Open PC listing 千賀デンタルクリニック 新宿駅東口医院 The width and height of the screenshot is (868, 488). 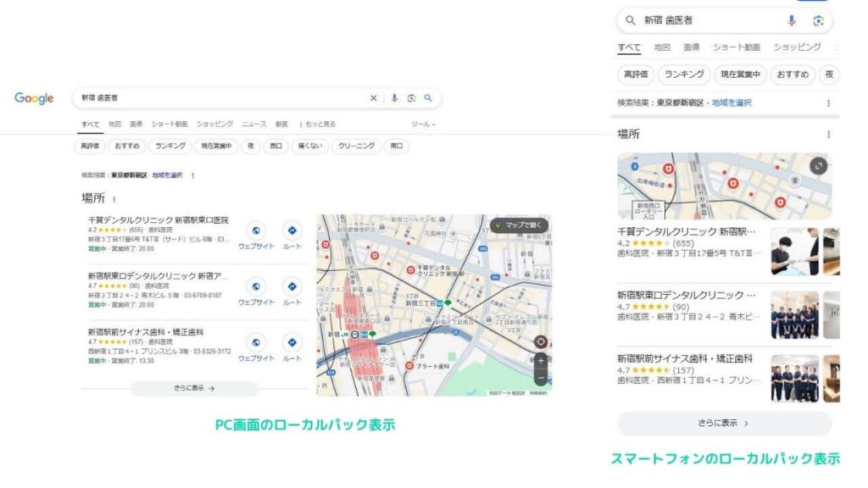coord(159,220)
